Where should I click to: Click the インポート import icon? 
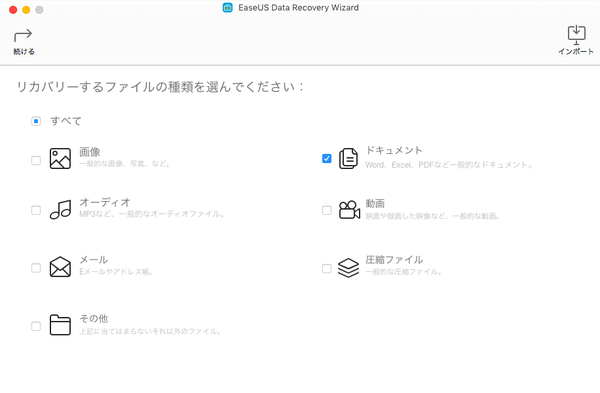pyautogui.click(x=576, y=35)
